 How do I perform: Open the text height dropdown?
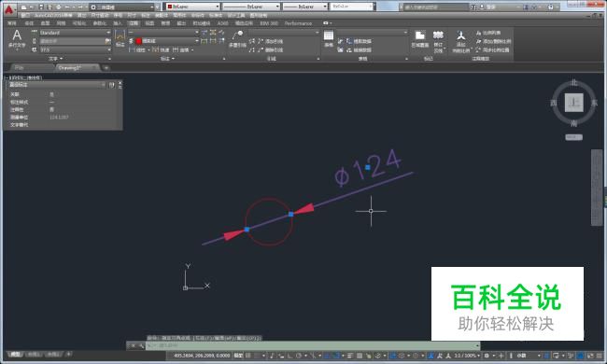pos(75,49)
